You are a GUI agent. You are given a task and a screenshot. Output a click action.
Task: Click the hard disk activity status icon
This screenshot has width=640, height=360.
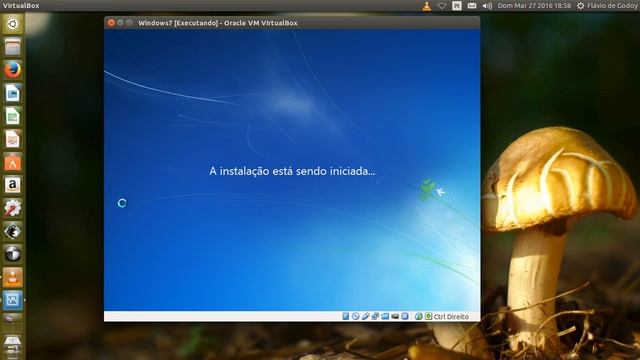tap(346, 316)
